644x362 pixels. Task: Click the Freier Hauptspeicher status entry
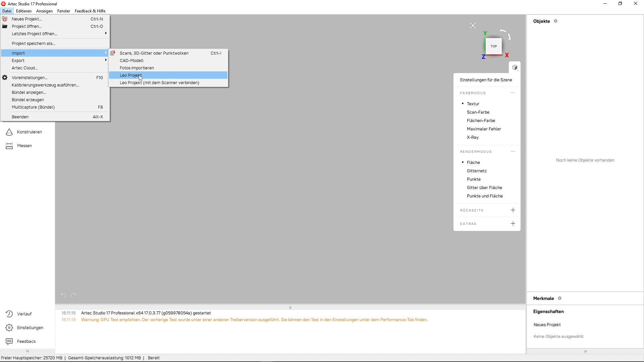pos(32,358)
